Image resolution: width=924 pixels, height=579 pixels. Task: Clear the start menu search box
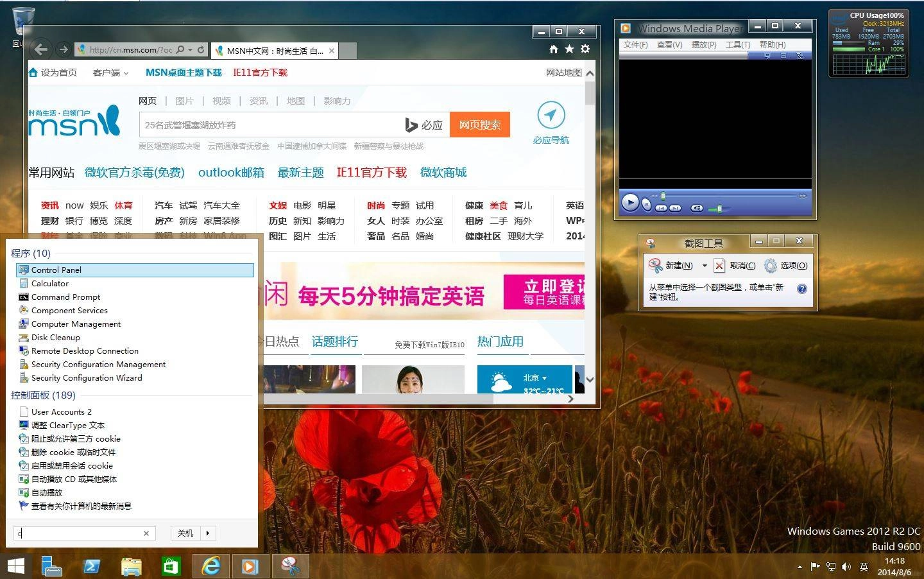click(146, 533)
